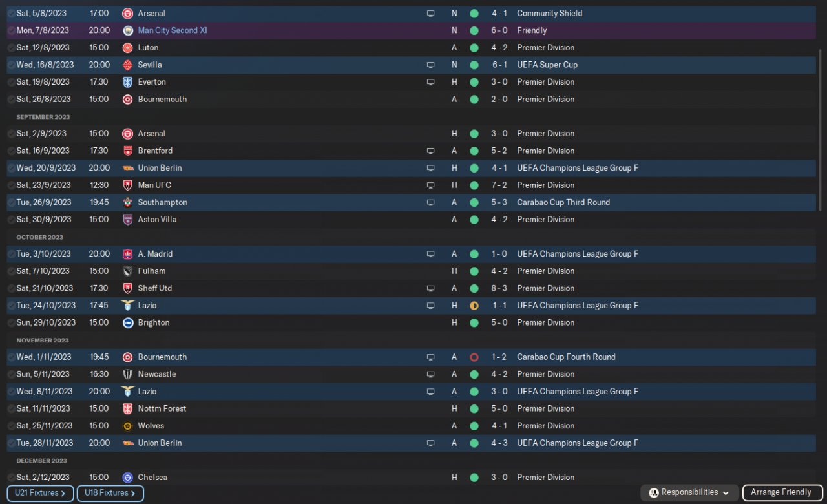Click the vertical scrollbar on the fixture list
This screenshot has width=827, height=504.
coord(821,129)
